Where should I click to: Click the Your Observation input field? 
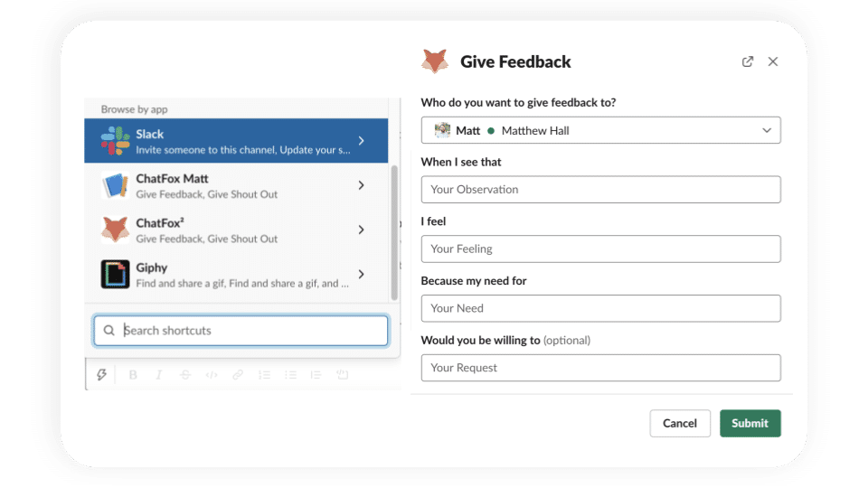600,190
